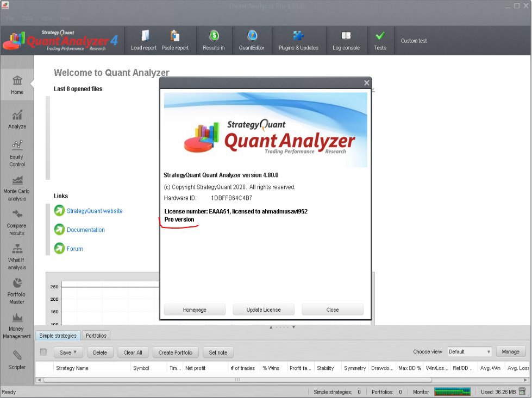This screenshot has height=398, width=532.
Task: Click the app icon in the title bar
Action: pyautogui.click(x=5, y=5)
